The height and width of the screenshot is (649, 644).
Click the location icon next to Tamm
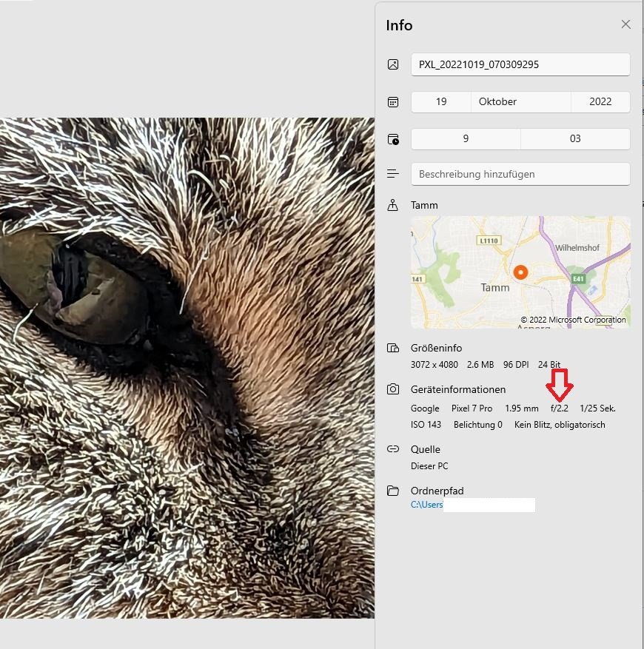393,205
